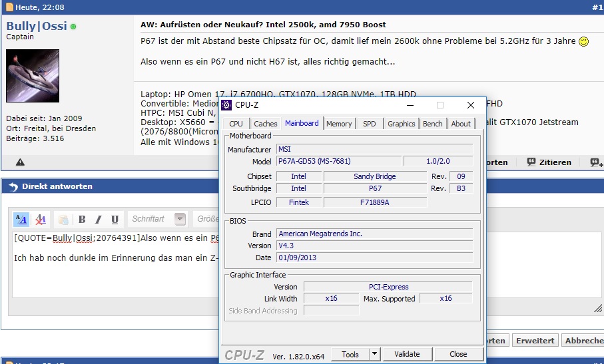Image resolution: width=604 pixels, height=364 pixels.
Task: Toggle bold formatting in the editor
Action: coord(82,220)
